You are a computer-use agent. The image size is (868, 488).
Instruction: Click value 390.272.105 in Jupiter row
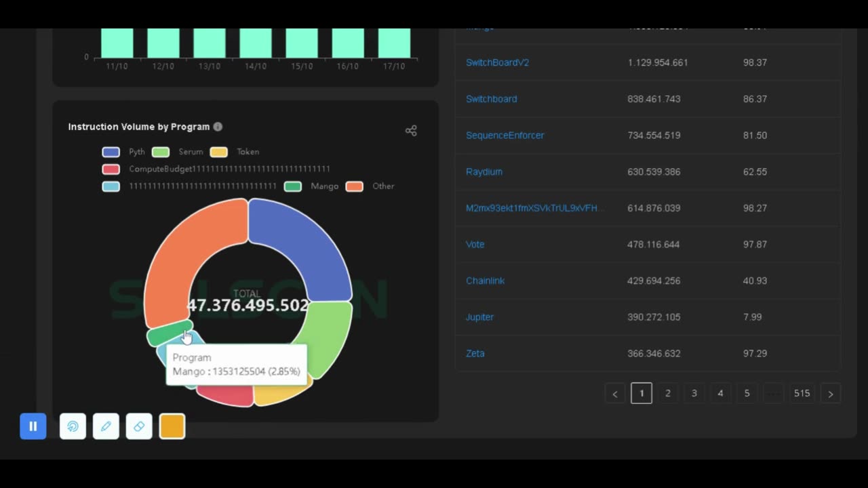pos(654,317)
